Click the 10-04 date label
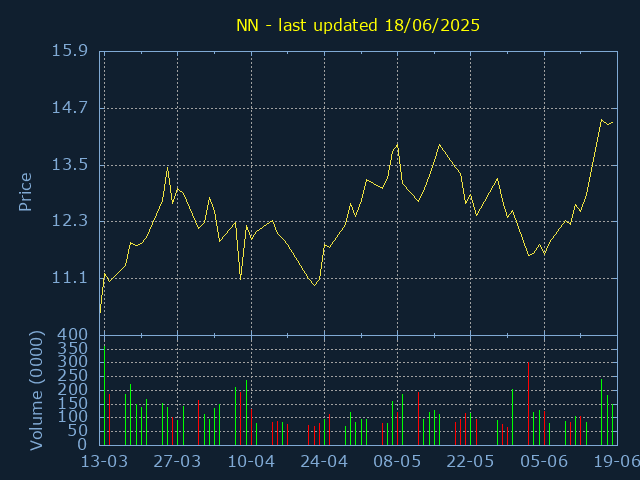The width and height of the screenshot is (640, 480). pos(251,462)
